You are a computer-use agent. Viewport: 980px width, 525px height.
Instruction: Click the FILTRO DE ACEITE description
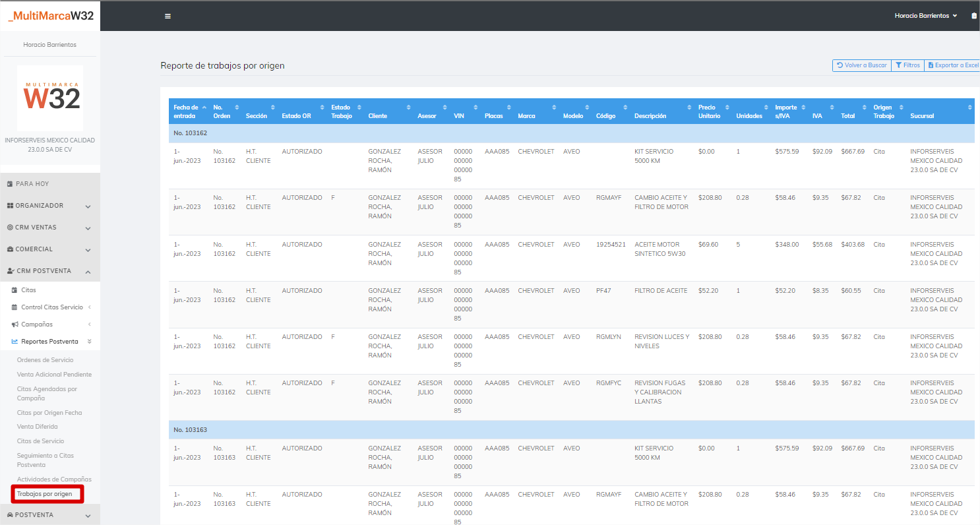point(661,291)
